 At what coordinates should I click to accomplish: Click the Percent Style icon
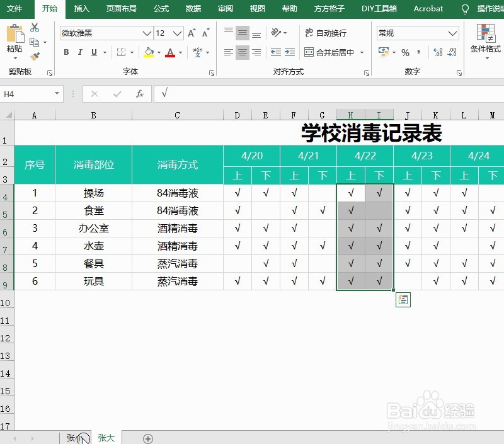406,53
